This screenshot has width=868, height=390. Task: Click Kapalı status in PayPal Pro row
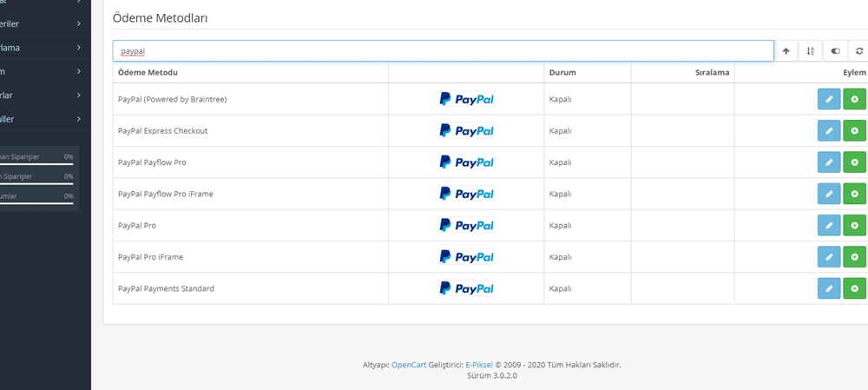[560, 226]
